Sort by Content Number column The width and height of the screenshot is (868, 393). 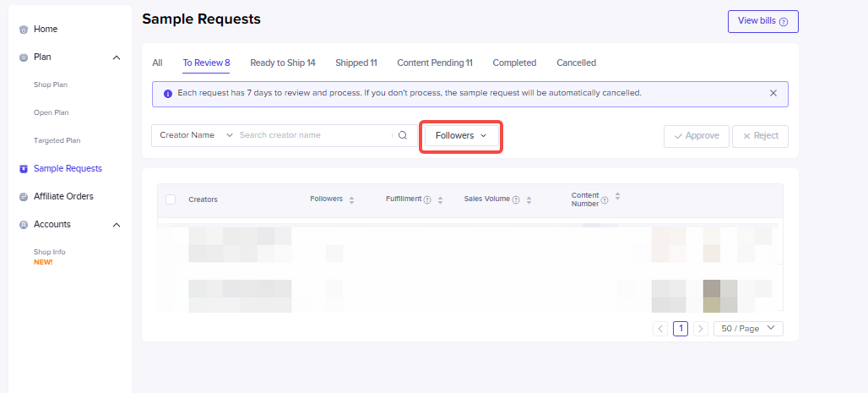point(617,196)
